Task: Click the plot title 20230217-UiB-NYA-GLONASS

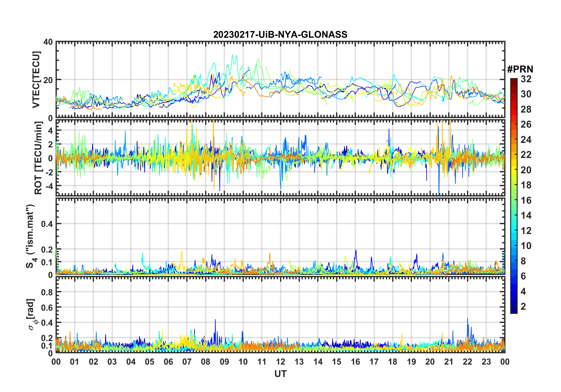Action: [x=280, y=34]
